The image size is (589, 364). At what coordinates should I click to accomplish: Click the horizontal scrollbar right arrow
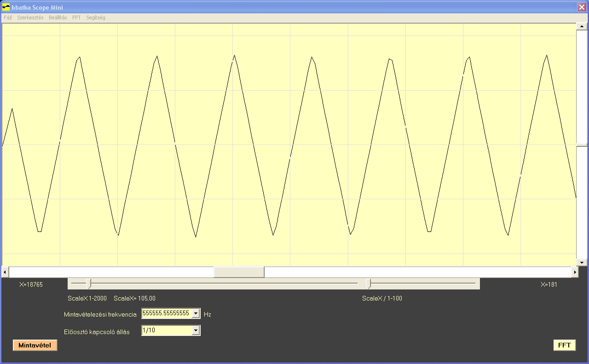pyautogui.click(x=575, y=272)
